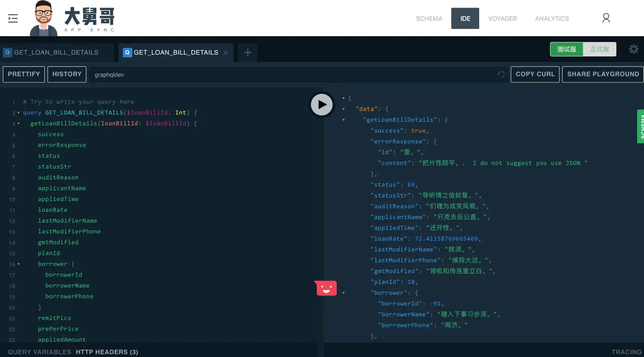The height and width of the screenshot is (357, 644).
Task: Switch environment to 测试服
Action: (x=566, y=49)
